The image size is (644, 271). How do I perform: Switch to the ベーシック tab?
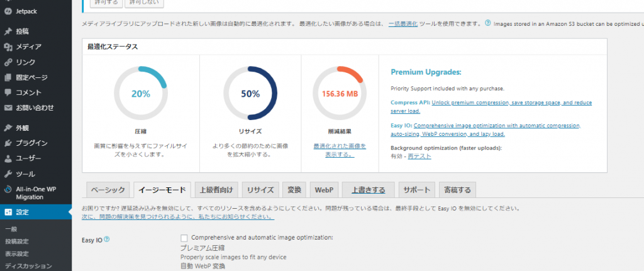coord(108,190)
